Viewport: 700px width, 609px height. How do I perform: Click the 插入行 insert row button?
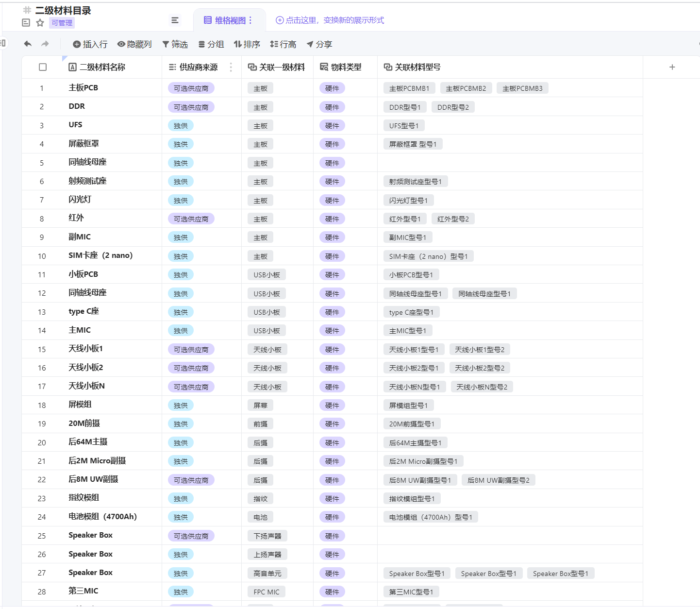pyautogui.click(x=90, y=44)
